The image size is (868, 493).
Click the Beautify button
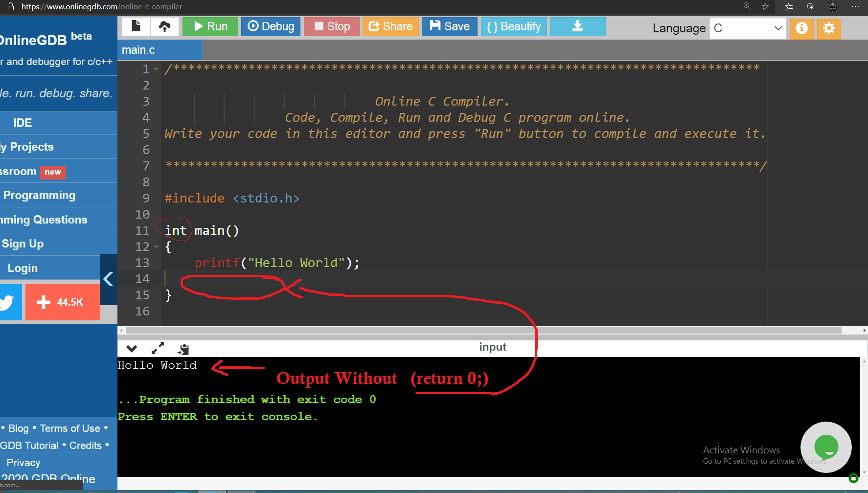[513, 26]
